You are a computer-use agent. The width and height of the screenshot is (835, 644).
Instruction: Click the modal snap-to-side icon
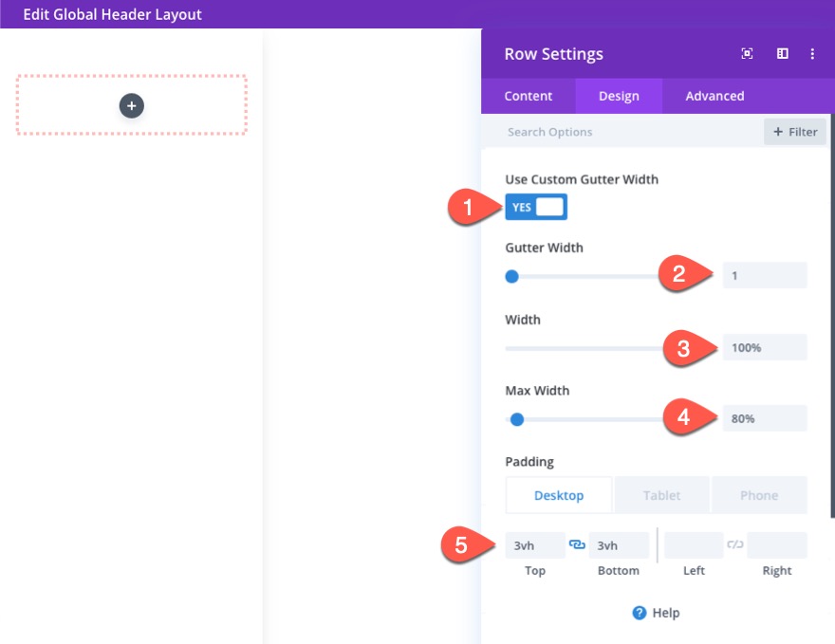pyautogui.click(x=782, y=53)
